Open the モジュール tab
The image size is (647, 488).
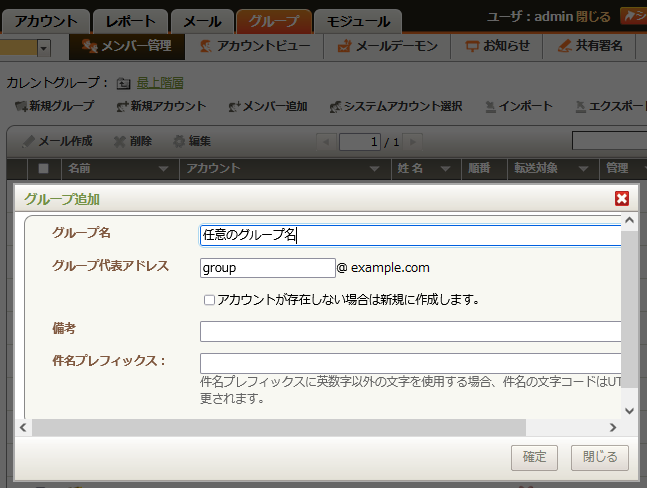click(358, 21)
